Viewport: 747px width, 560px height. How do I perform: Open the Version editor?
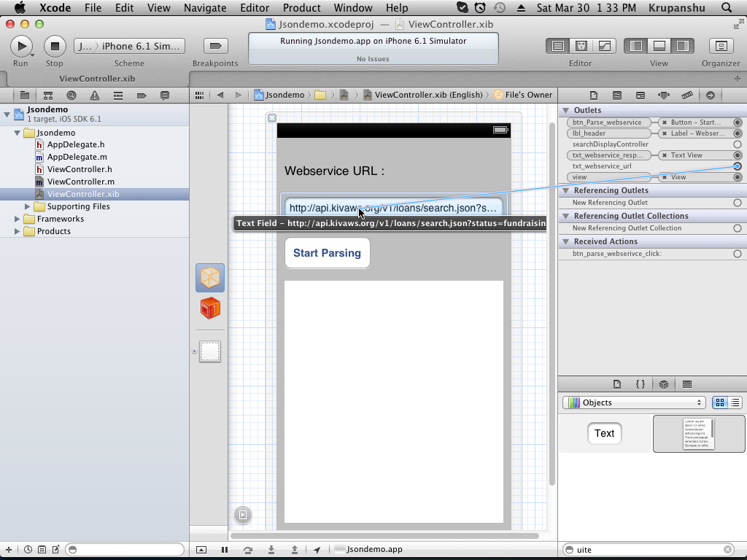click(604, 46)
